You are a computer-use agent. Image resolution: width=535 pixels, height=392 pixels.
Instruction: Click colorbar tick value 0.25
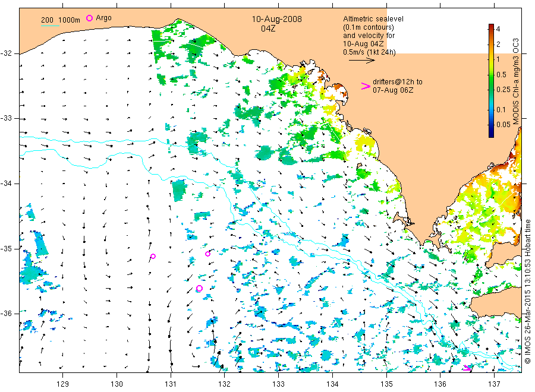(503, 89)
